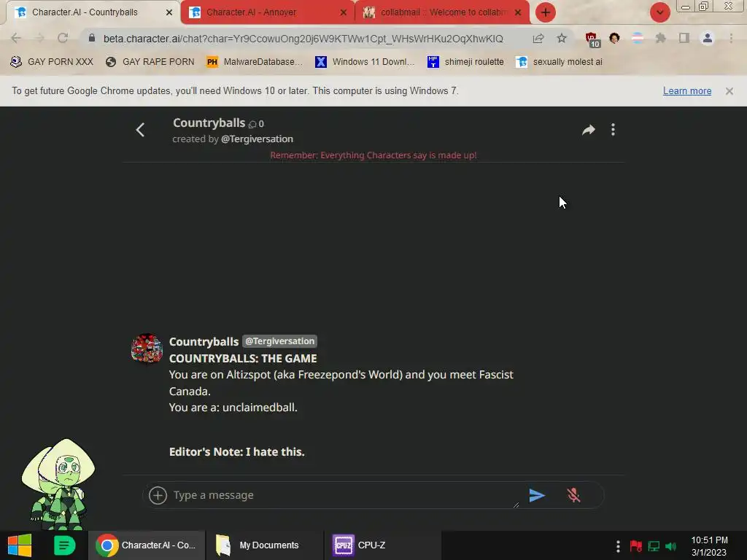
Task: Share the Countryballs chat
Action: [589, 130]
